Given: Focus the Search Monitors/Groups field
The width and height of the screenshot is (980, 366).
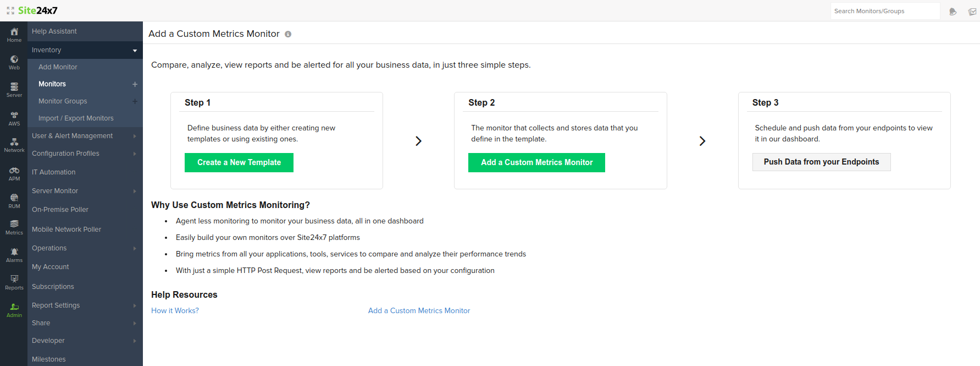Looking at the screenshot, I should [x=885, y=11].
